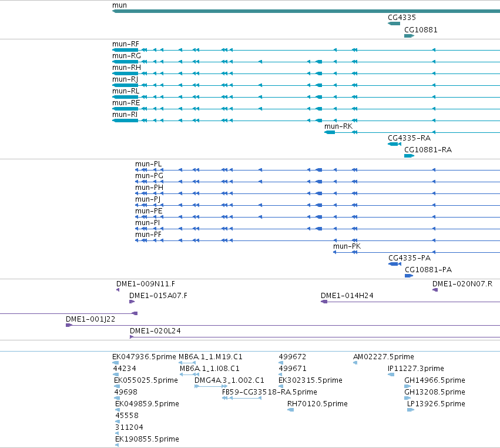
Task: Click the 49698 EST label
Action: pos(126,392)
